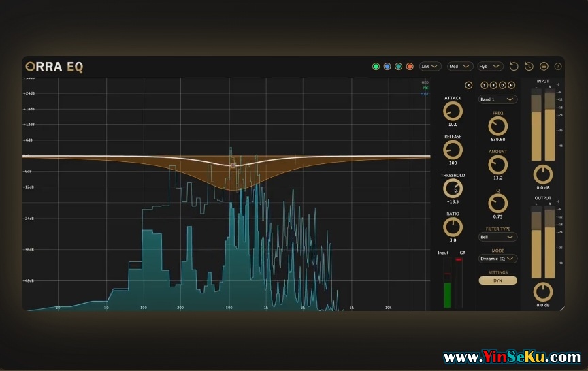588x371 pixels.
Task: Click the DYN settings button
Action: pos(497,280)
